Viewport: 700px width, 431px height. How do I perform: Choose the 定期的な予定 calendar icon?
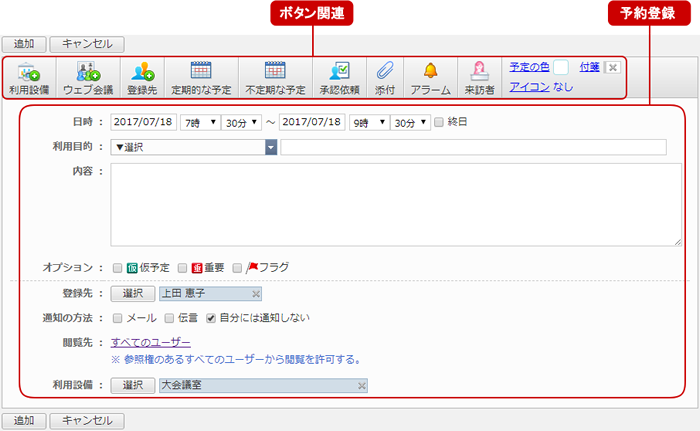[x=201, y=78]
